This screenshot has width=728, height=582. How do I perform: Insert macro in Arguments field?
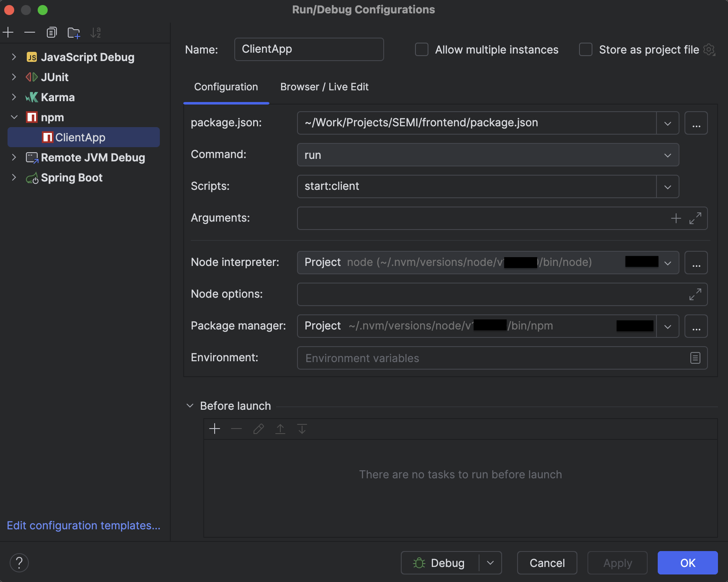(676, 218)
